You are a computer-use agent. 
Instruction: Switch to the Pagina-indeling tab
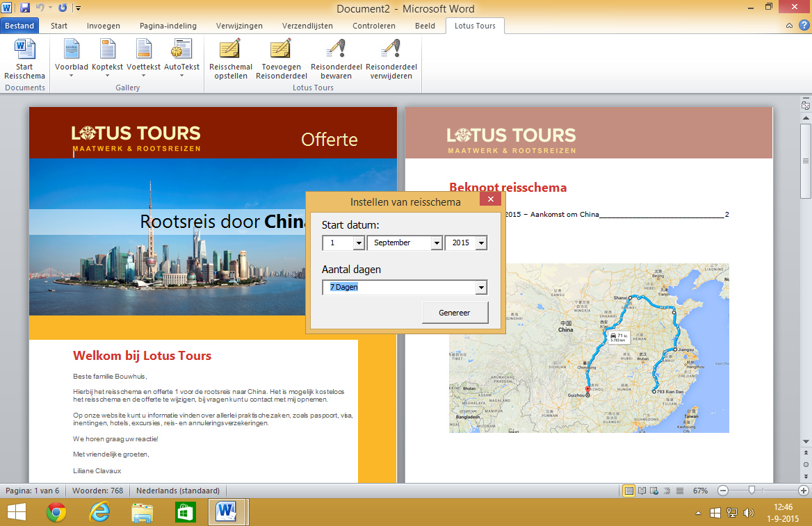[168, 26]
